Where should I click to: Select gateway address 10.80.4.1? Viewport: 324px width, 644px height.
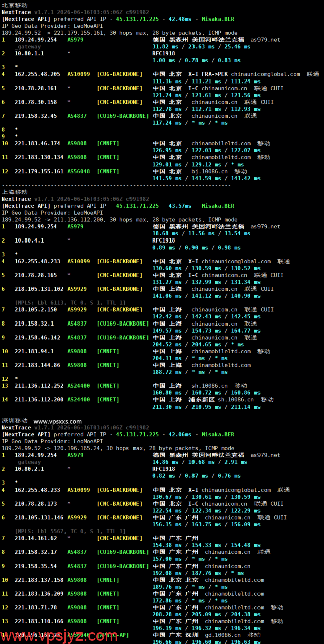(29, 240)
